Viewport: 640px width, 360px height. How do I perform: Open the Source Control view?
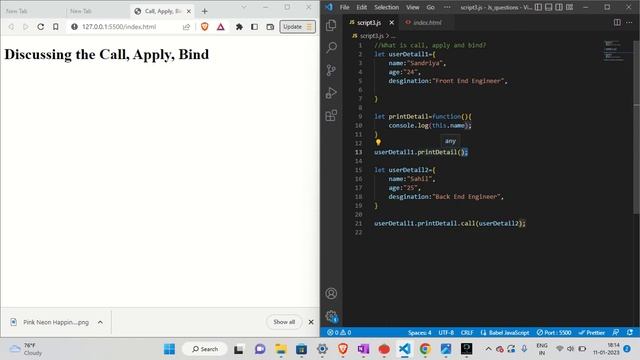coord(331,70)
